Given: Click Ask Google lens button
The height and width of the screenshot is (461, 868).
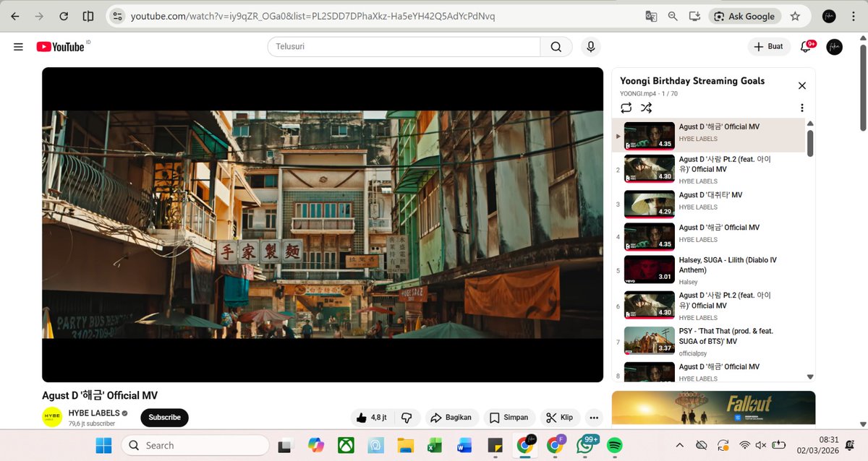Looking at the screenshot, I should (744, 16).
